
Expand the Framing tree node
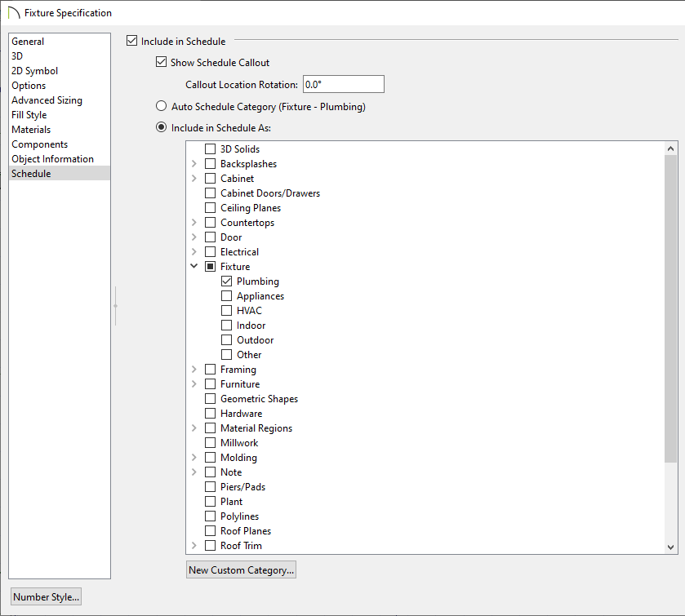pyautogui.click(x=194, y=370)
